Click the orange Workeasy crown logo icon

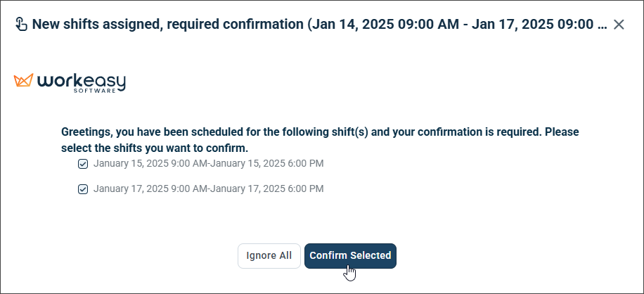23,80
